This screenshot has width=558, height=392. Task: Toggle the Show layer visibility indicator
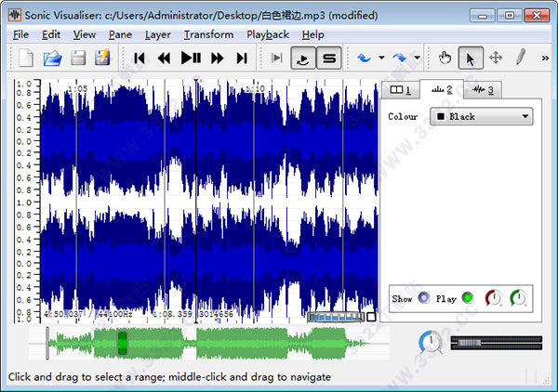click(423, 297)
